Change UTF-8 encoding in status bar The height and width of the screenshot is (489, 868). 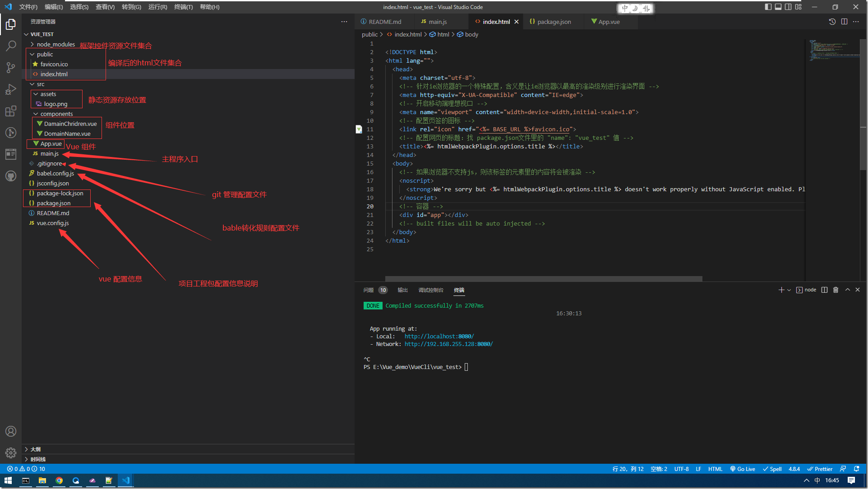pyautogui.click(x=681, y=469)
